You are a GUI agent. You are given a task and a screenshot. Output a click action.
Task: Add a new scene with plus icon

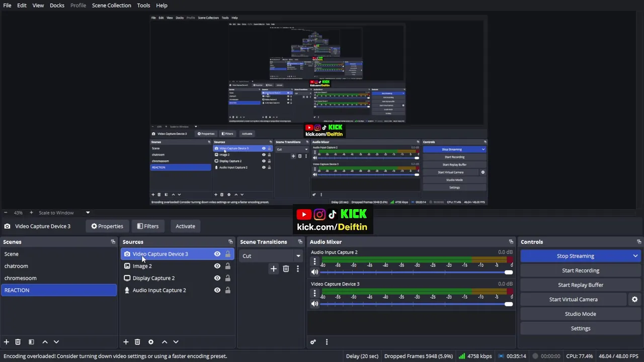click(7, 342)
